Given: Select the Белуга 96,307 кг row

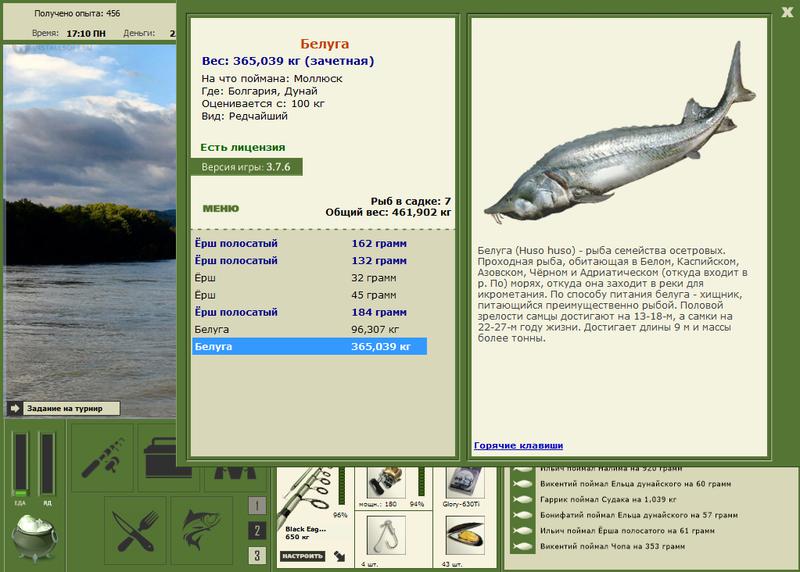Looking at the screenshot, I should 309,329.
